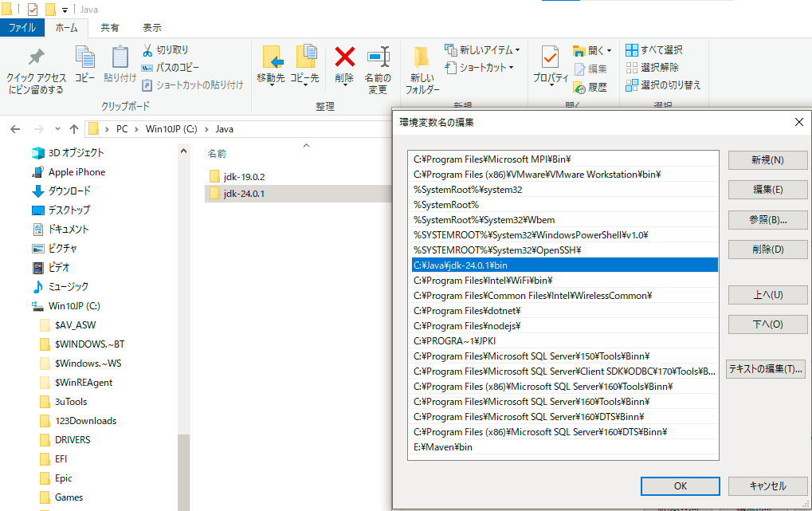Go back with the left arrow
The height and width of the screenshot is (511, 812).
coord(15,129)
